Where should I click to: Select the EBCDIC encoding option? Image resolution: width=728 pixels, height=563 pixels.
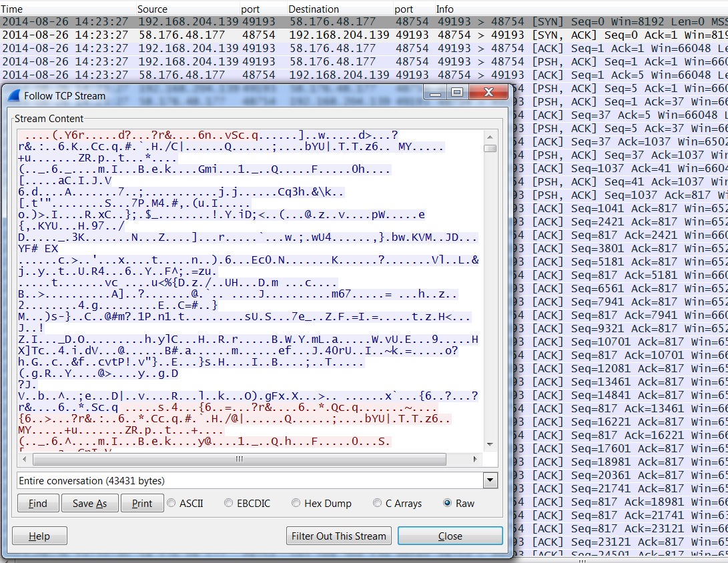click(229, 503)
